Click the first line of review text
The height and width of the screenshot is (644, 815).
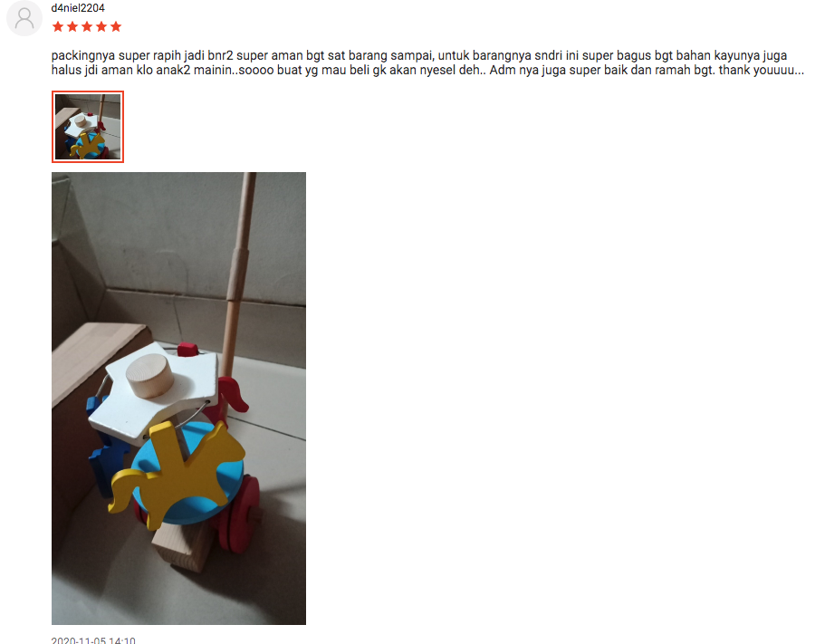click(419, 55)
